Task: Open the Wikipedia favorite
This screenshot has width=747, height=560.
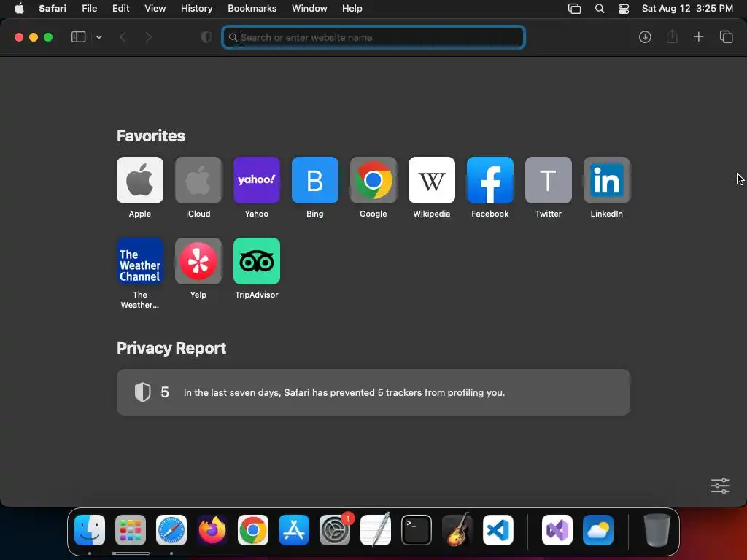Action: tap(432, 180)
